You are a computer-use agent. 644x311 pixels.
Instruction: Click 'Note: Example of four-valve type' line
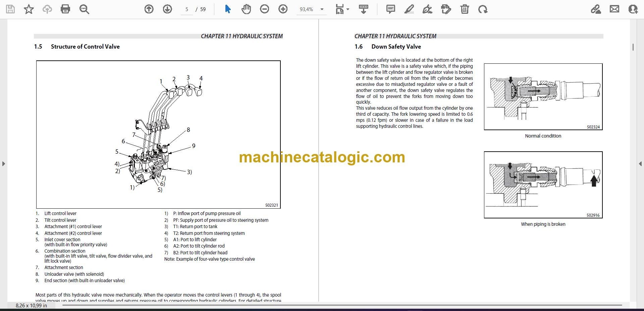210,259
